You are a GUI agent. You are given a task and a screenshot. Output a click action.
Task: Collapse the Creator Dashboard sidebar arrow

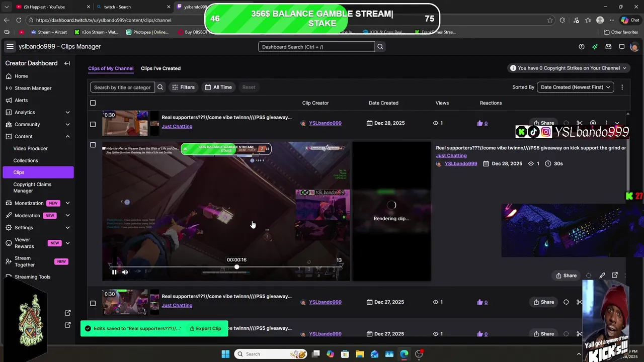coord(67,63)
